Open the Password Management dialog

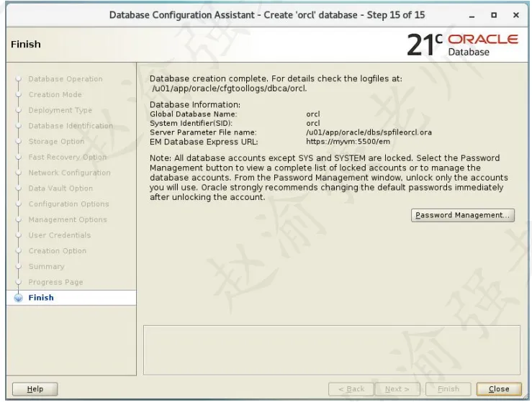click(462, 215)
